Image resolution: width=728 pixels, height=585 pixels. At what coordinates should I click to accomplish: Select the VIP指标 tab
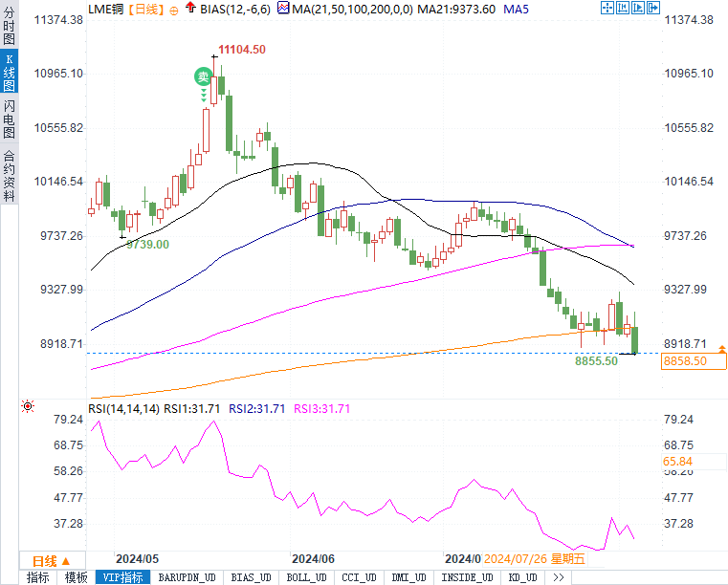[123, 577]
